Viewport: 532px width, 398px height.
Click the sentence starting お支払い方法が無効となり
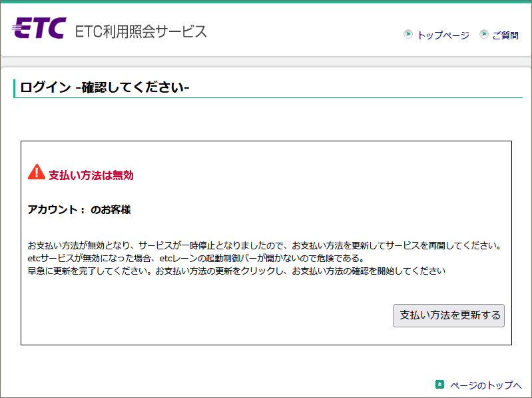click(x=264, y=245)
